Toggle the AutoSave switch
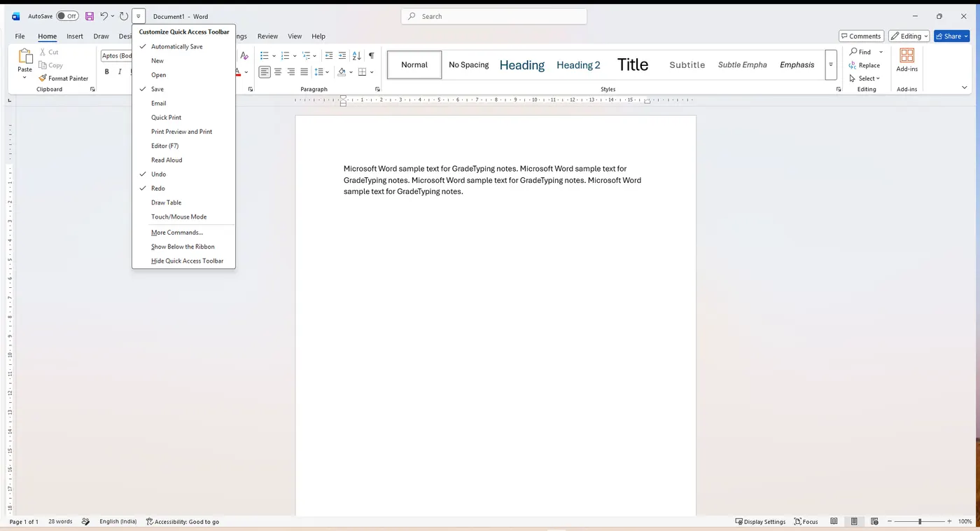980x531 pixels. (67, 16)
